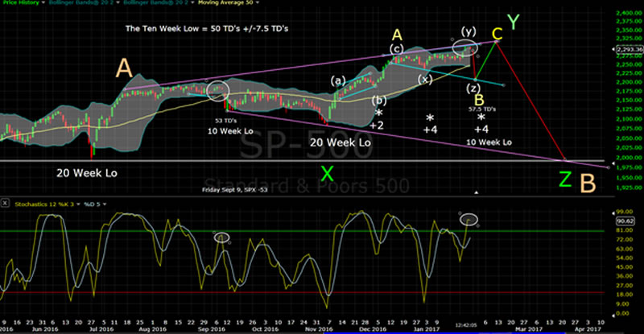This screenshot has height=334, width=644.
Task: Click the '57.5 TD's' annotation
Action: click(x=482, y=109)
